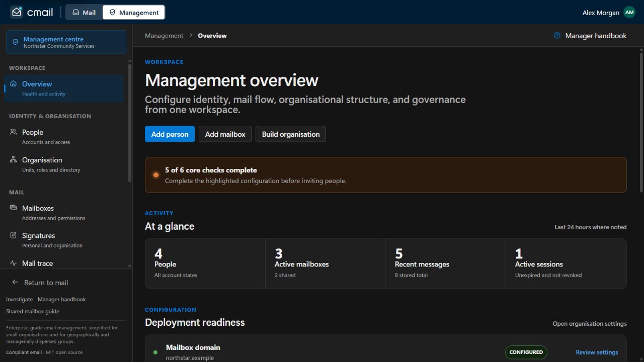Click the shield icon in Management centre card
This screenshot has height=362, width=644.
point(16,42)
